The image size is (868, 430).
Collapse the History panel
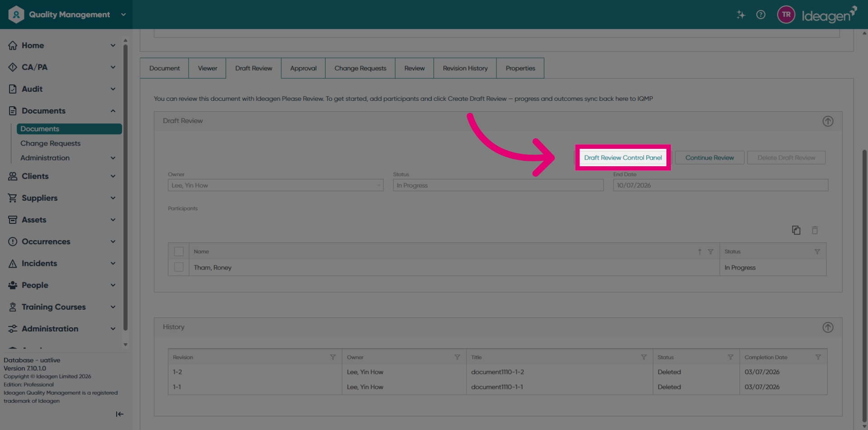(x=828, y=327)
